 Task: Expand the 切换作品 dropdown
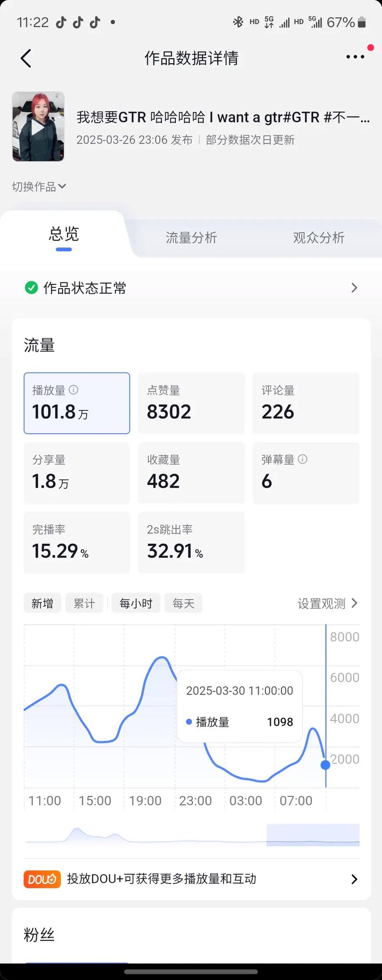pyautogui.click(x=39, y=186)
